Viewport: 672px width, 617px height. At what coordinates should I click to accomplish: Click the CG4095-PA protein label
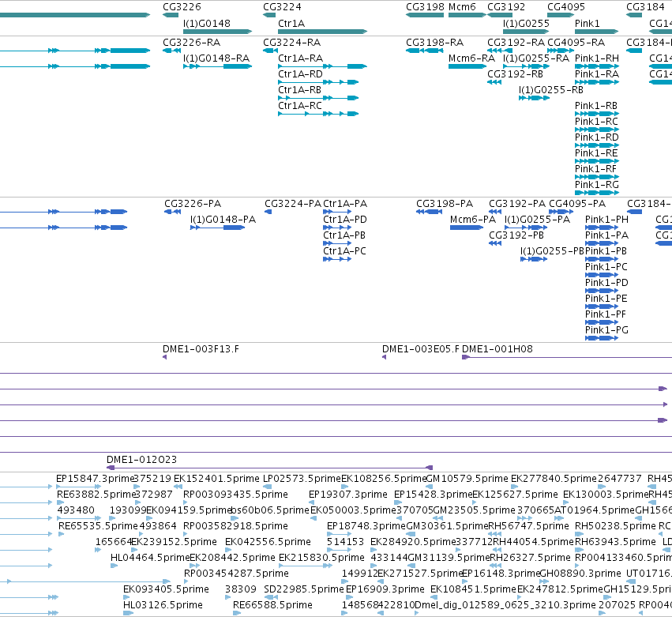[x=577, y=204]
